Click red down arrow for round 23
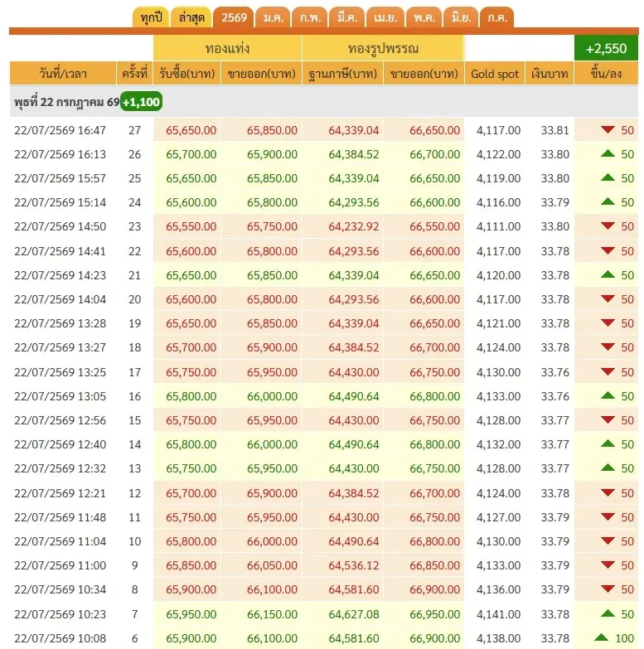644x649 pixels. 608,225
